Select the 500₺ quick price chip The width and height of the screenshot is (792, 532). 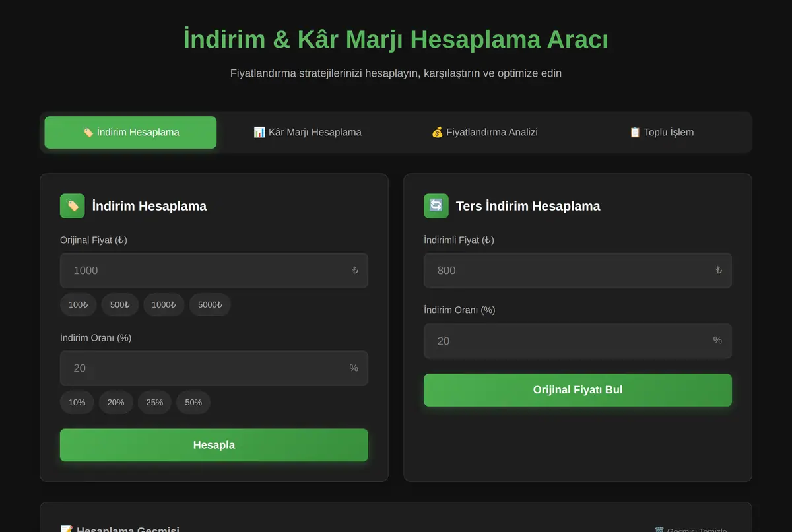click(120, 305)
